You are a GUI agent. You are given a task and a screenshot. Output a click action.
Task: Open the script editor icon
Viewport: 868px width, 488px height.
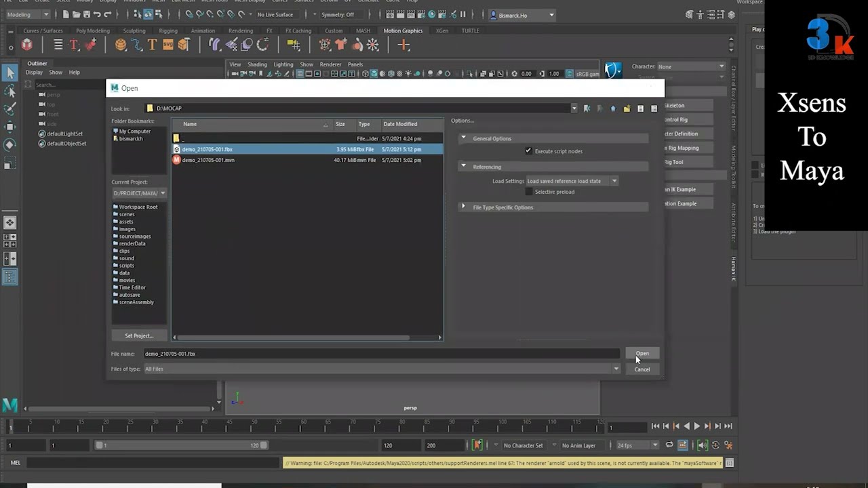point(730,463)
